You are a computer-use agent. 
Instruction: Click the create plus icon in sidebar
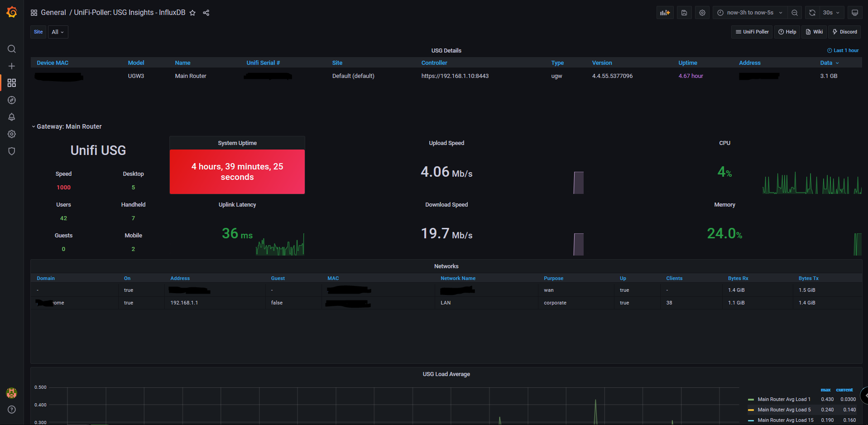click(12, 66)
